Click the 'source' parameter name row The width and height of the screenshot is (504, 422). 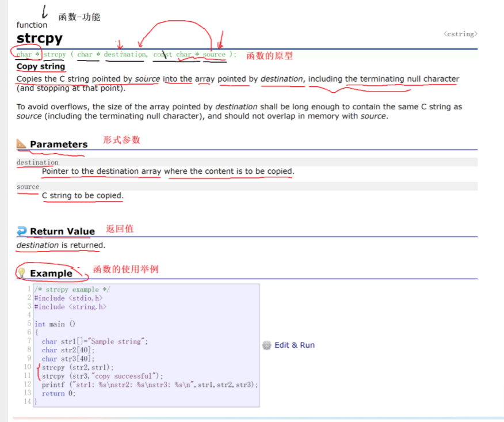[247, 187]
